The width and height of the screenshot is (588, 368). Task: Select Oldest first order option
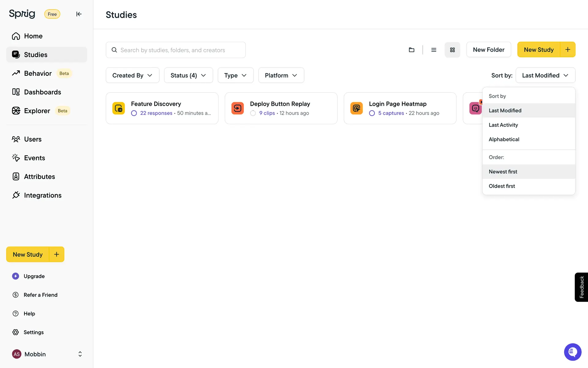[502, 186]
